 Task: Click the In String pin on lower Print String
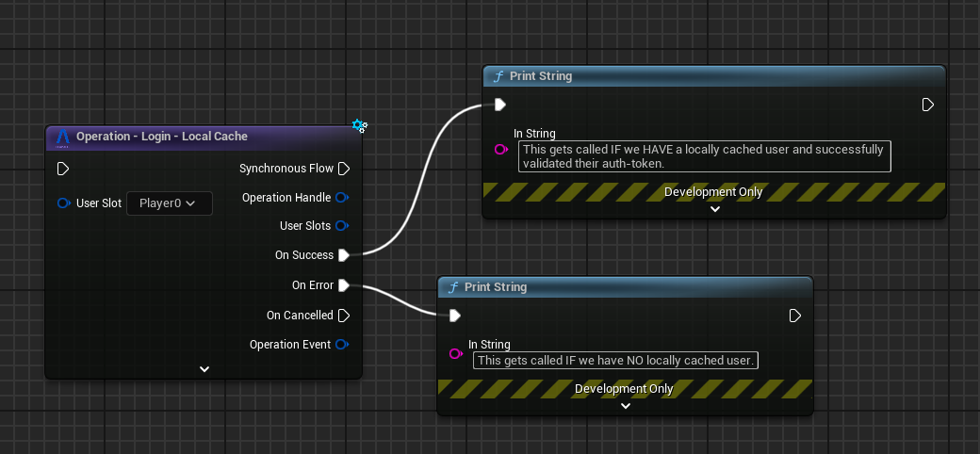tap(456, 354)
